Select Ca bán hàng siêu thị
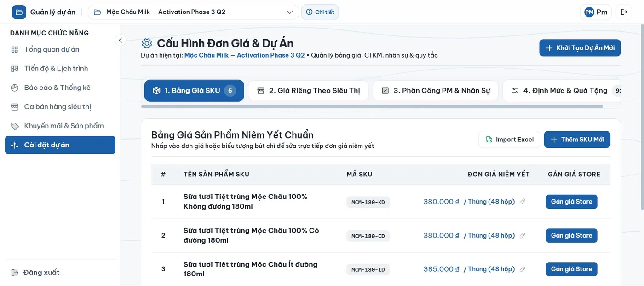The image size is (644, 286). click(x=60, y=107)
